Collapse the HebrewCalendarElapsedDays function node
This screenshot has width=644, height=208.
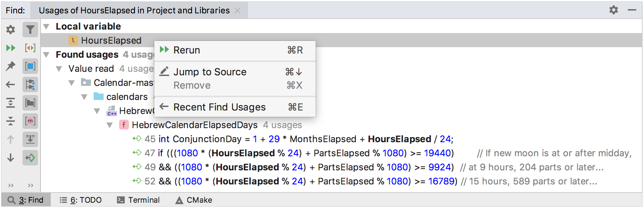(110, 125)
